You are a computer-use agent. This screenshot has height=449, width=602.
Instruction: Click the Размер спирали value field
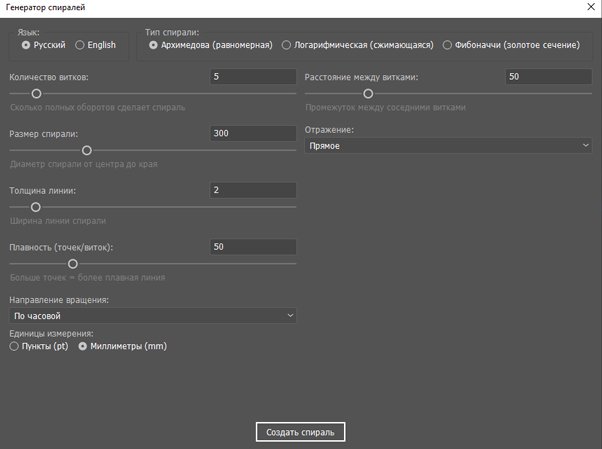click(x=253, y=133)
